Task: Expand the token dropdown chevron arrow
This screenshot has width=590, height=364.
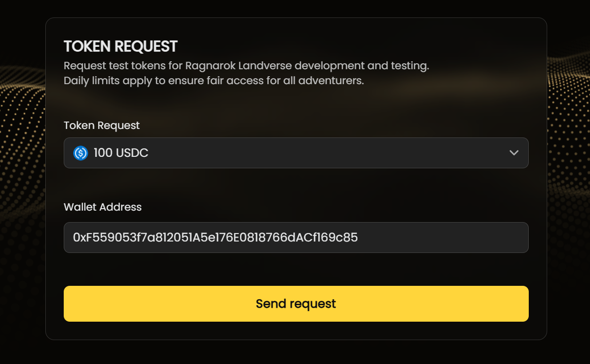Action: coord(514,153)
